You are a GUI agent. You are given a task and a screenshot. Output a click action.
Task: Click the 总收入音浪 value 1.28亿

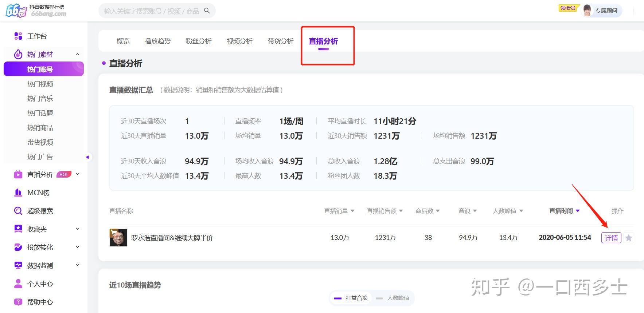pos(385,161)
